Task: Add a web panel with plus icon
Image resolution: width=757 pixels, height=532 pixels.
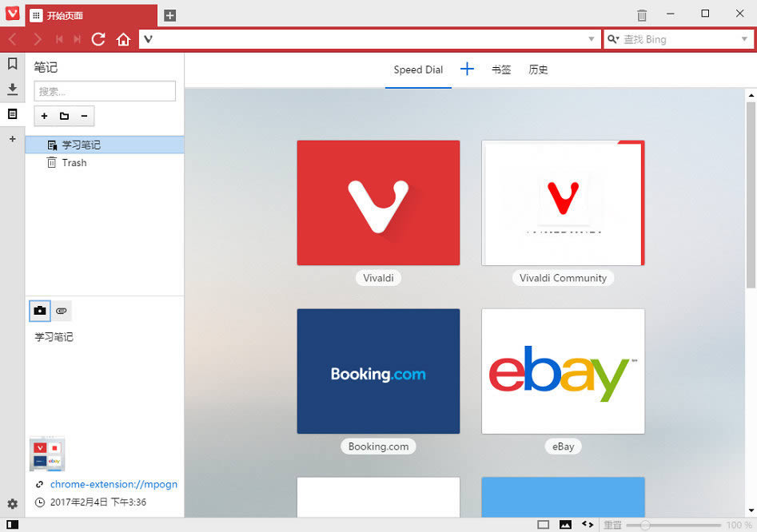Action: (x=13, y=139)
